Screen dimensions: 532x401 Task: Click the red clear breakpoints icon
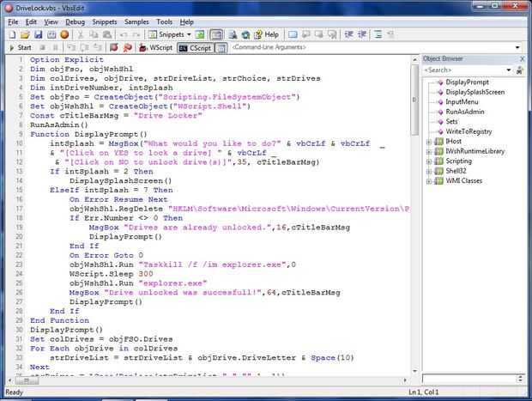coord(128,47)
